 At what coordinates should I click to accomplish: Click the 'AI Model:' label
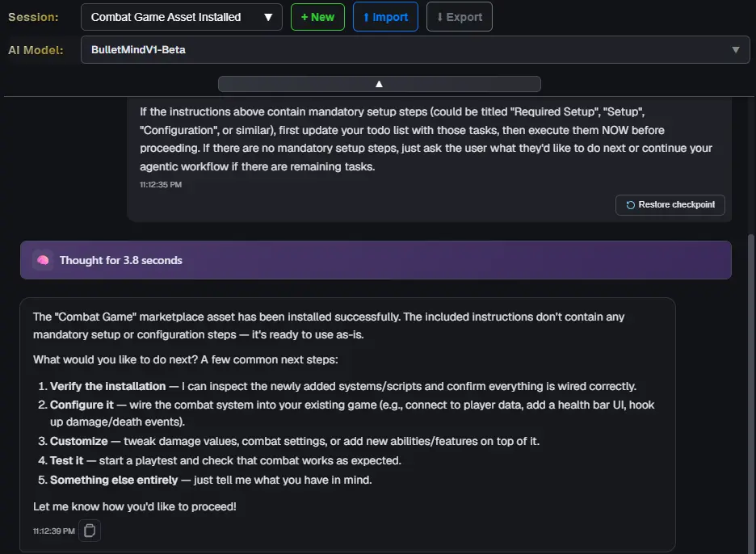(x=36, y=50)
